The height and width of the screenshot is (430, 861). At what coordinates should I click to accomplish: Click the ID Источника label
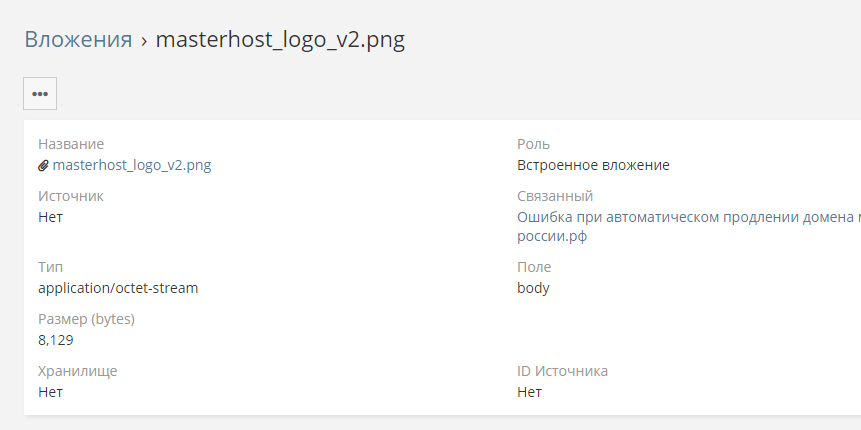point(562,371)
